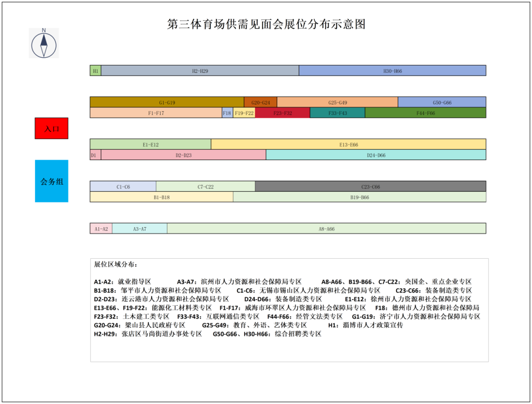Image resolution: width=532 pixels, height=404 pixels.
Task: Click the teal F33-F43 booth bar
Action: pyautogui.click(x=337, y=113)
